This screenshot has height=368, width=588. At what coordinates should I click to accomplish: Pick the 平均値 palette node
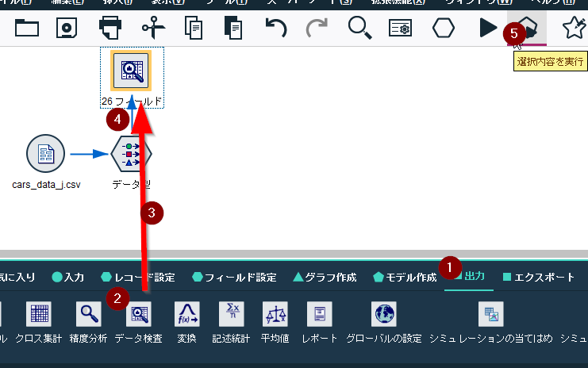point(275,314)
